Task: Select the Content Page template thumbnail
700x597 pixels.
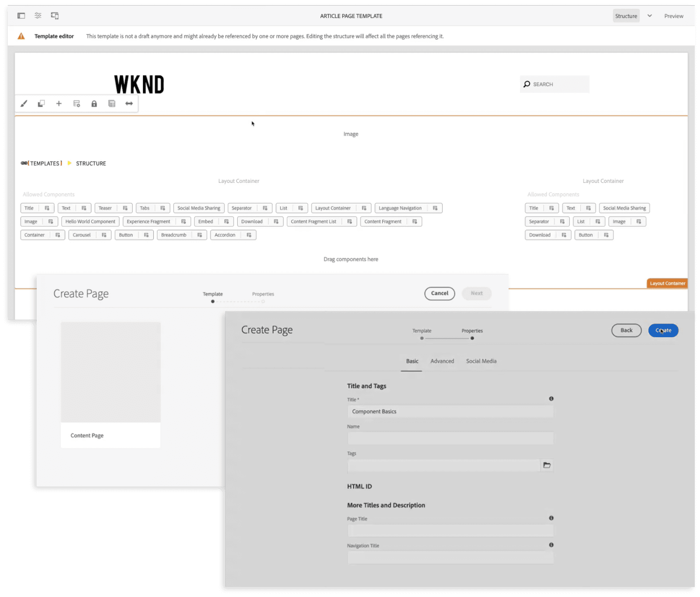Action: (111, 372)
